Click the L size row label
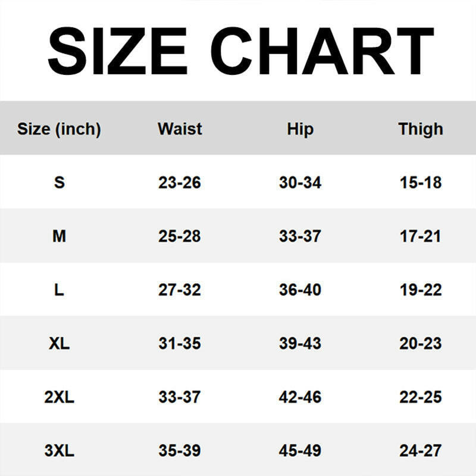 pyautogui.click(x=59, y=290)
